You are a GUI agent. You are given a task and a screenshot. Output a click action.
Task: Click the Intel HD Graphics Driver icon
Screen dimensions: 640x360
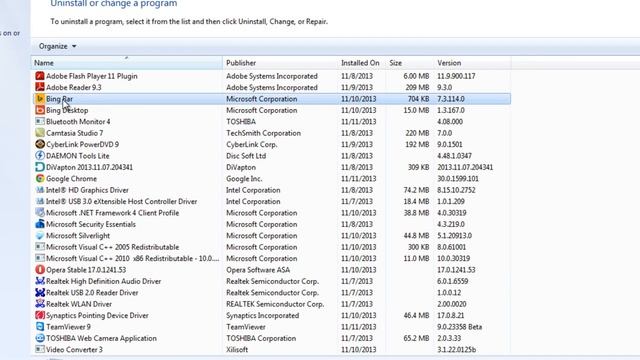click(40, 190)
